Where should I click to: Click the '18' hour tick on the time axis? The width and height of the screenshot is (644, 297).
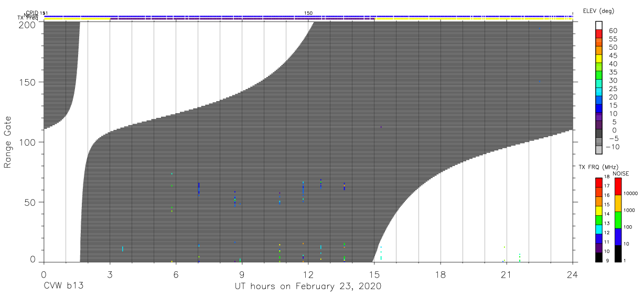[x=441, y=274]
